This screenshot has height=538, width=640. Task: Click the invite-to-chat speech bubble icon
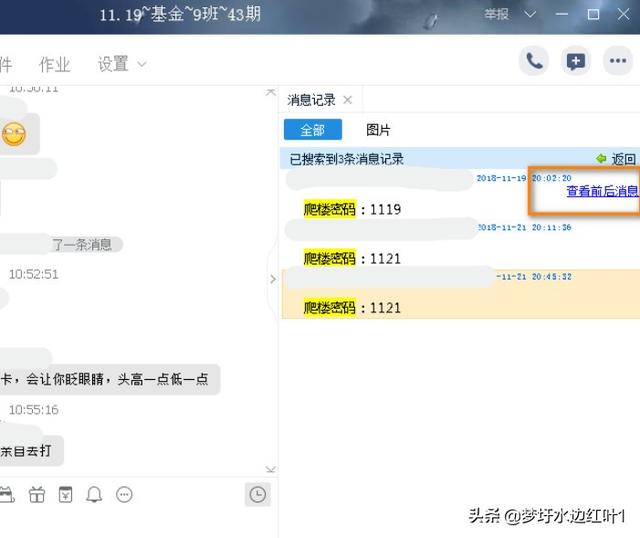point(575,61)
